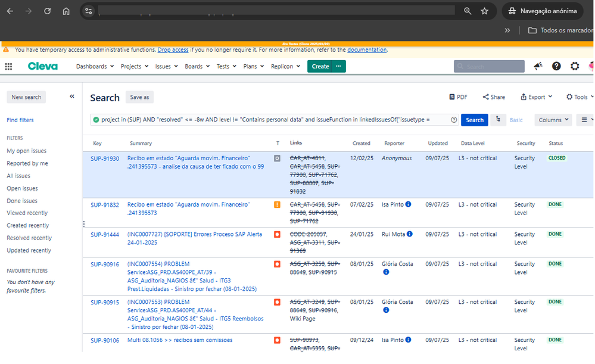The height and width of the screenshot is (364, 595).
Task: Expand the Columns dropdown
Action: click(553, 120)
